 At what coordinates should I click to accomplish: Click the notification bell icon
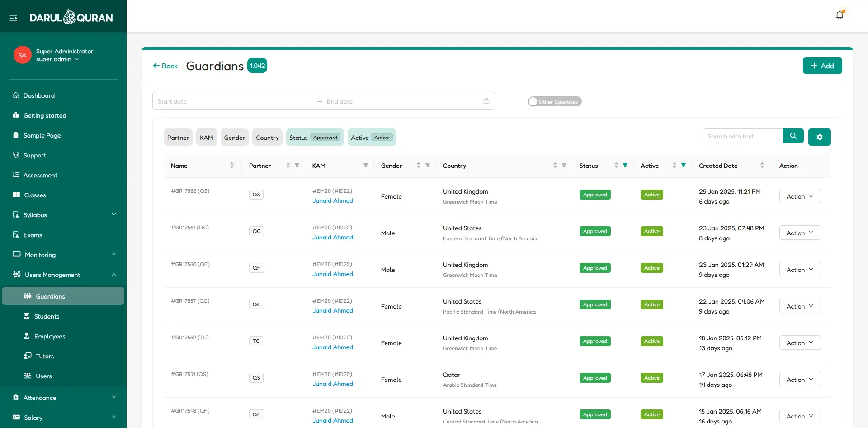(840, 15)
